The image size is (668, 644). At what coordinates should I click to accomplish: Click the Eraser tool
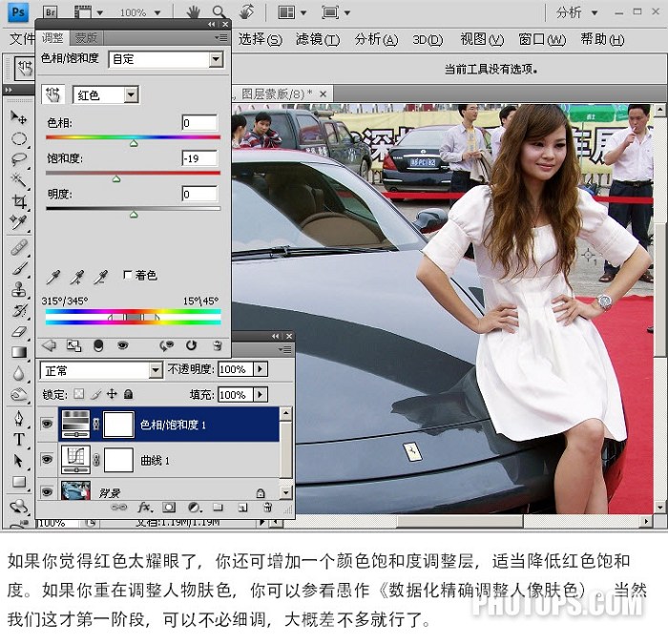[x=19, y=331]
